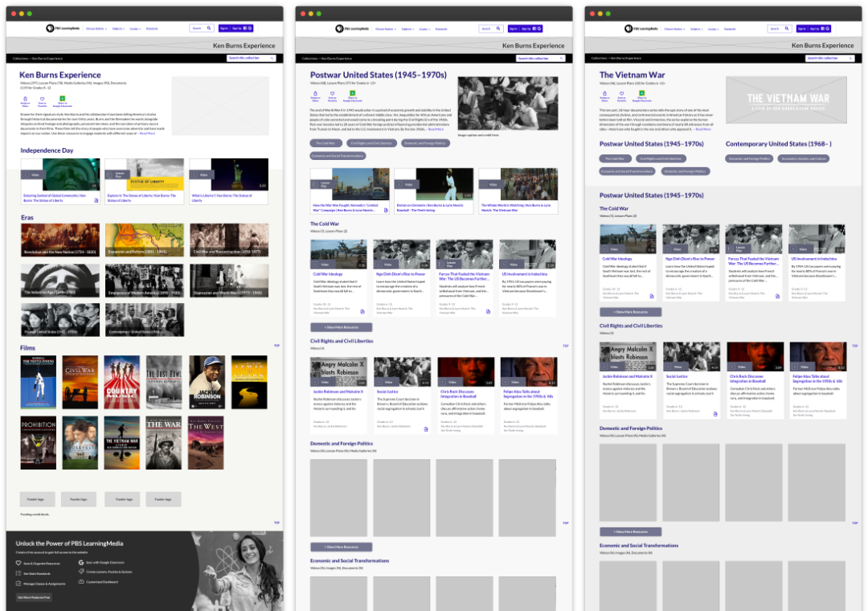This screenshot has width=868, height=611.
Task: Click document icon on How the War Was Fought card
Action: coord(386,210)
